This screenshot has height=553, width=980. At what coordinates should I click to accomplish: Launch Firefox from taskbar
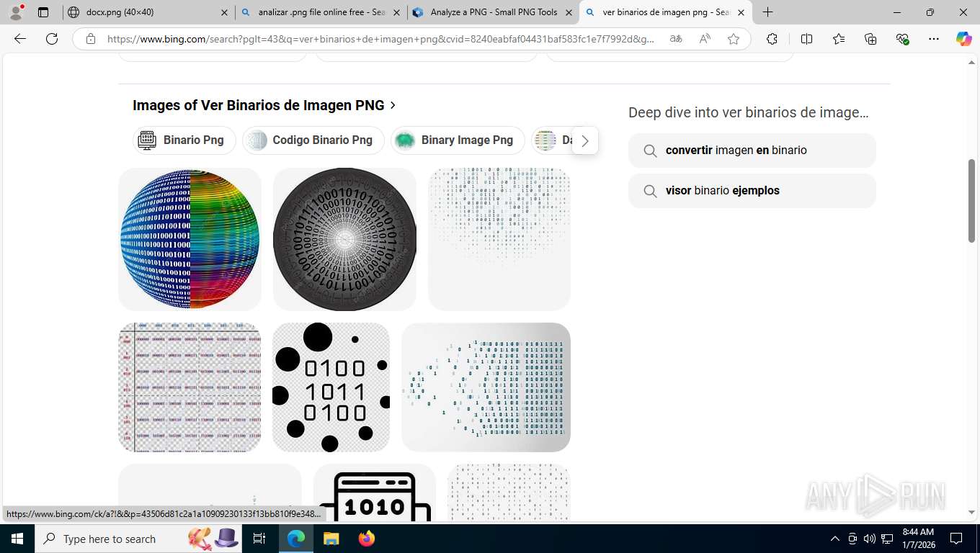(x=367, y=539)
